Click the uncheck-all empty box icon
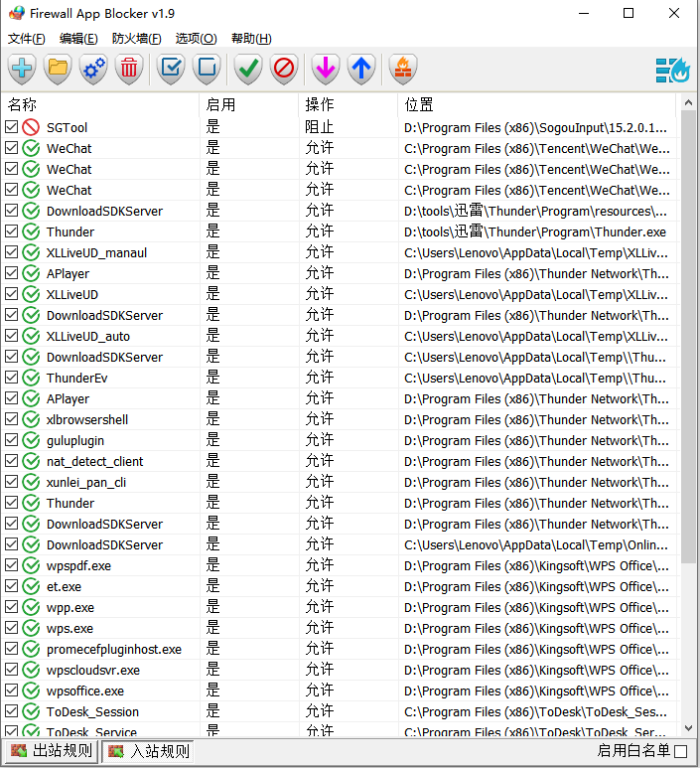700x768 pixels. coord(207,69)
